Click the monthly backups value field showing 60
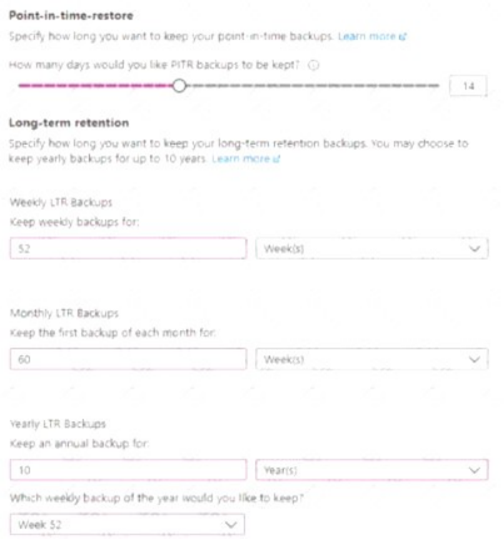This screenshot has width=504, height=540. (x=128, y=359)
